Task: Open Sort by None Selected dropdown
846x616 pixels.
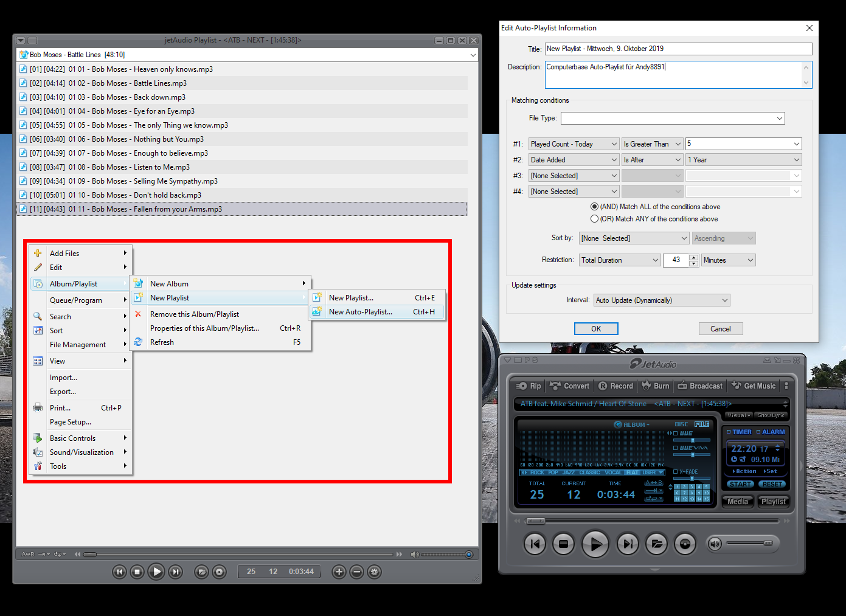Action: (x=634, y=238)
